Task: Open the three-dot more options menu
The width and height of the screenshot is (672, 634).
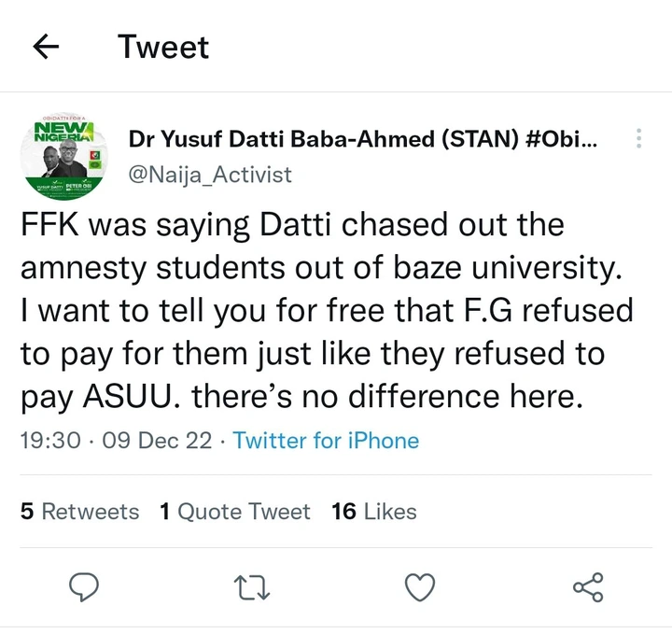Action: pos(638,139)
